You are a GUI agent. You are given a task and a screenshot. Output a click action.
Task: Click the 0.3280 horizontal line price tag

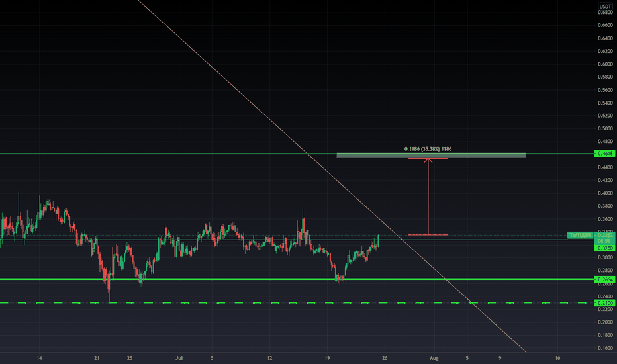(605, 248)
